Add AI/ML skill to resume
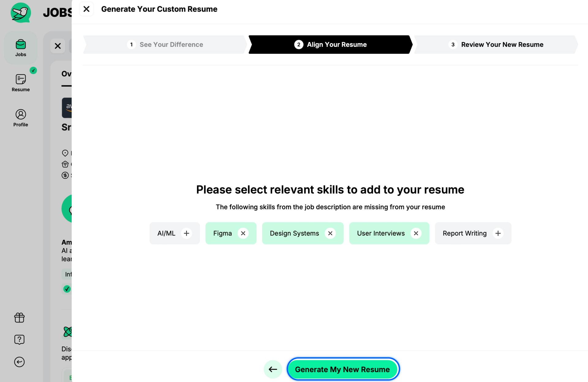 [187, 233]
